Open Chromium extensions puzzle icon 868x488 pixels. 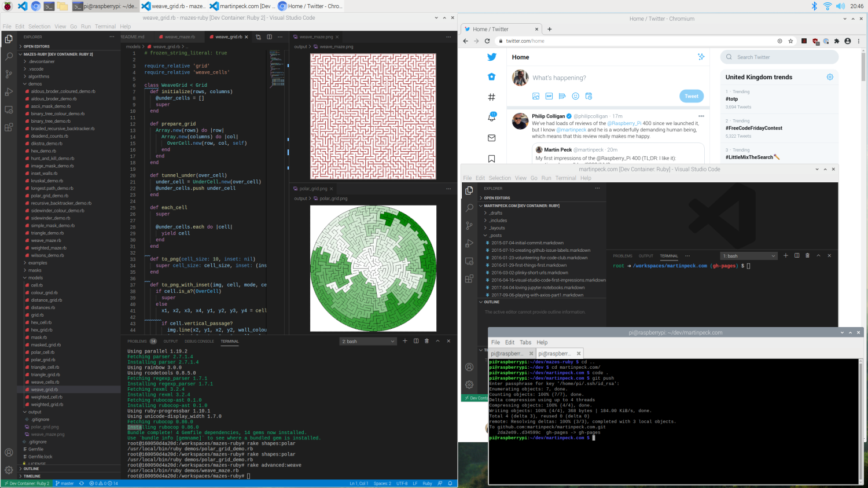point(837,41)
